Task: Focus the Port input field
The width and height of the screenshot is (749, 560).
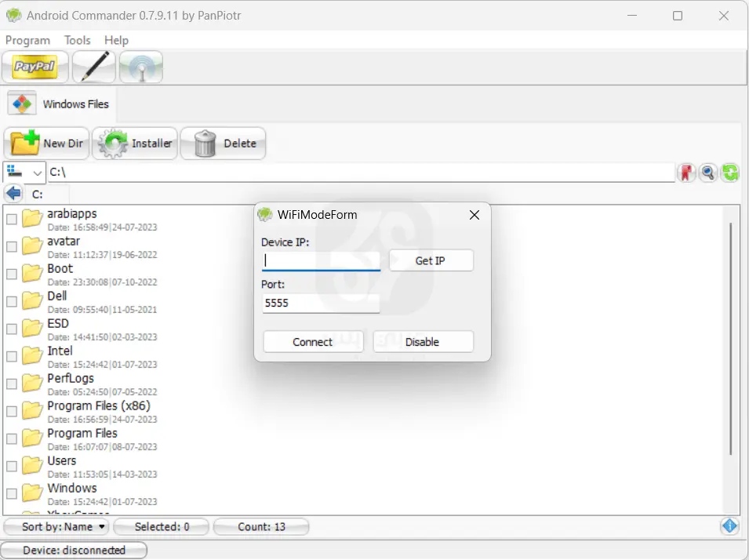Action: [321, 303]
